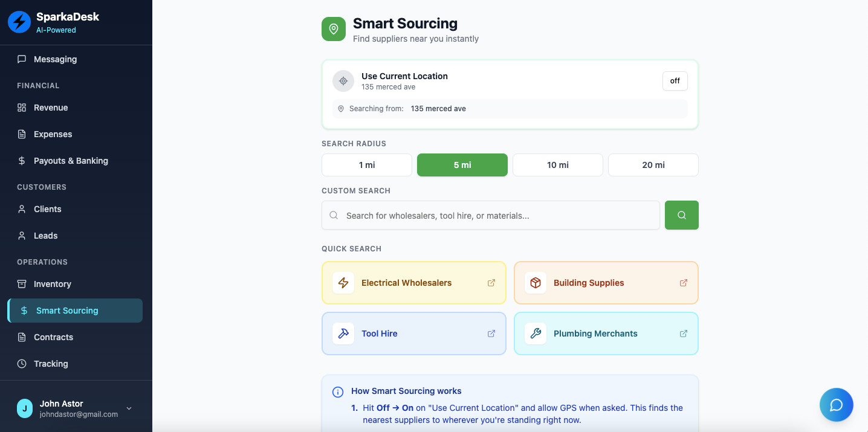Open the floating chat support bubble
Image resolution: width=868 pixels, height=432 pixels.
(x=837, y=405)
